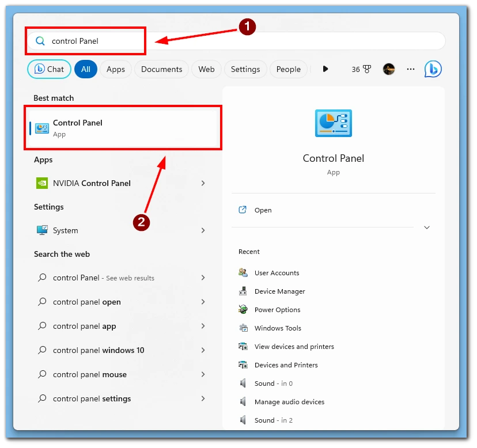The width and height of the screenshot is (477, 448).
Task: Click the small Control Panel icon in best match
Action: point(41,128)
